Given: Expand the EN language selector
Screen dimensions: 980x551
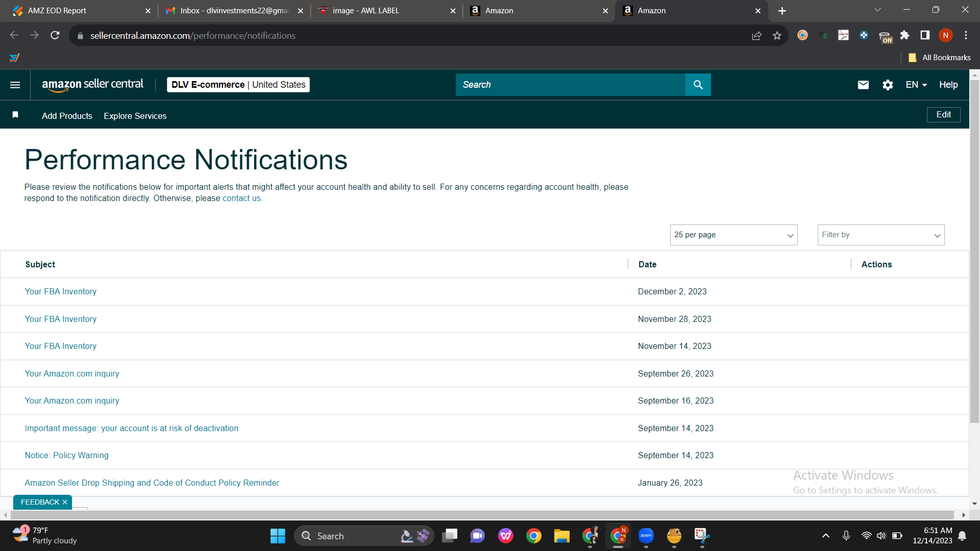Looking at the screenshot, I should point(916,85).
